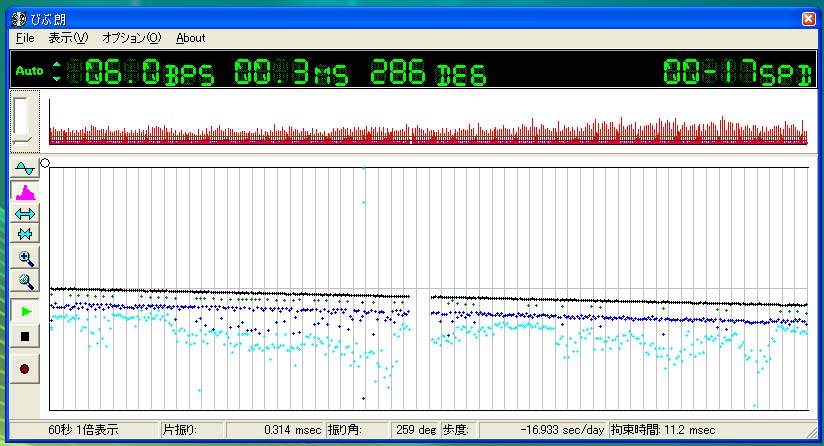Open the 表示(V) menu

tap(68, 38)
